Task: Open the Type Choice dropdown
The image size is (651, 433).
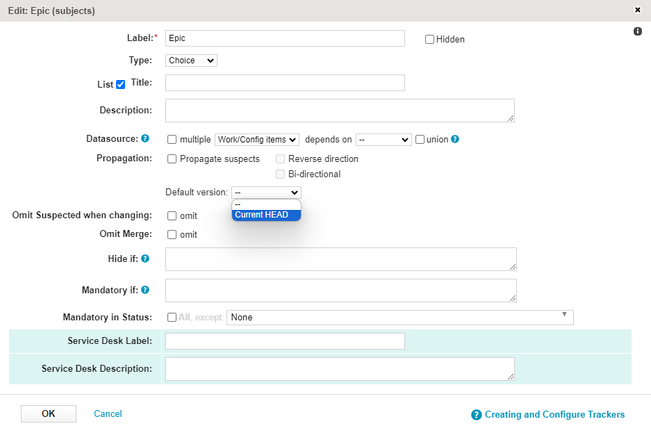Action: (191, 61)
